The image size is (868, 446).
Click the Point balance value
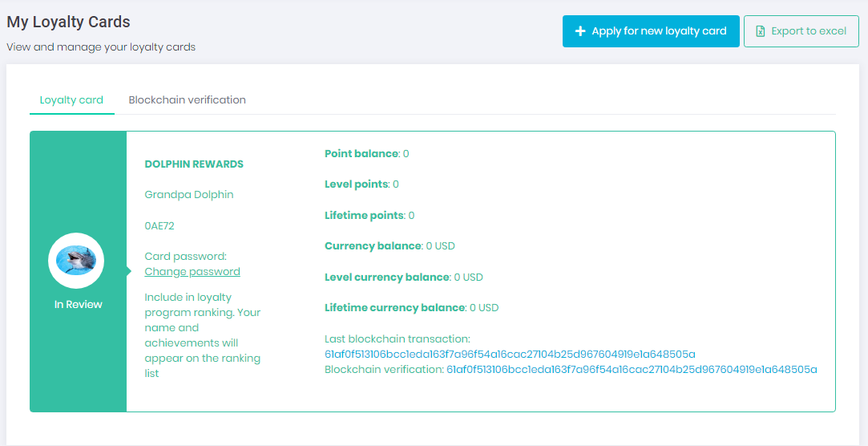[x=406, y=153]
